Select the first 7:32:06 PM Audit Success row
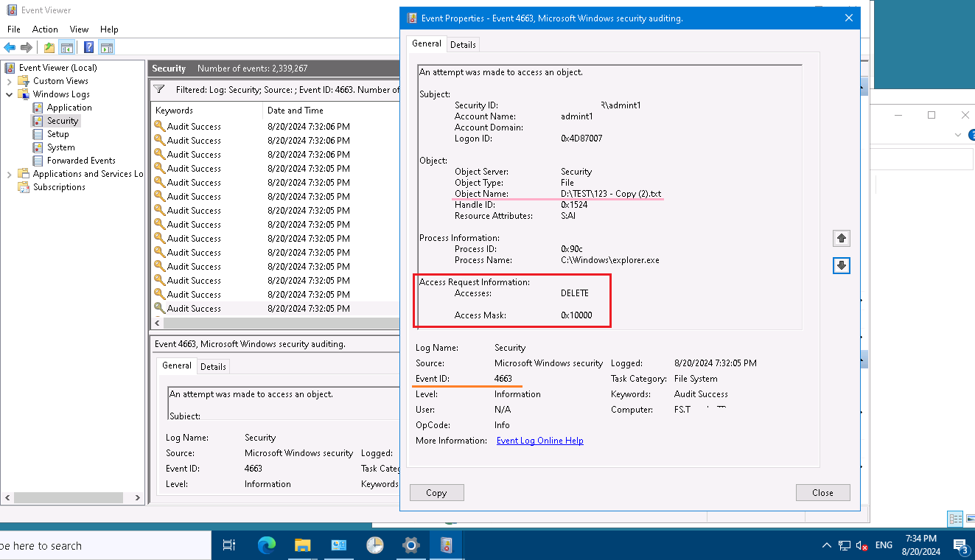Viewport: 975px width, 560px height. pyautogui.click(x=276, y=127)
